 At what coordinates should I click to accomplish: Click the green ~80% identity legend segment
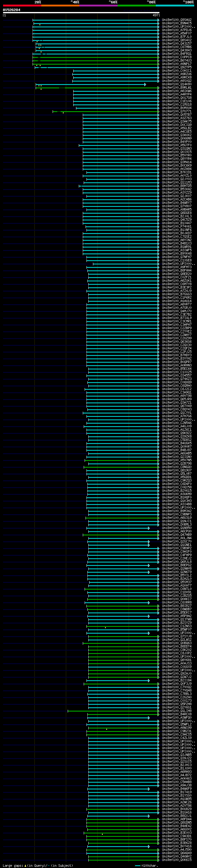[137, 6]
